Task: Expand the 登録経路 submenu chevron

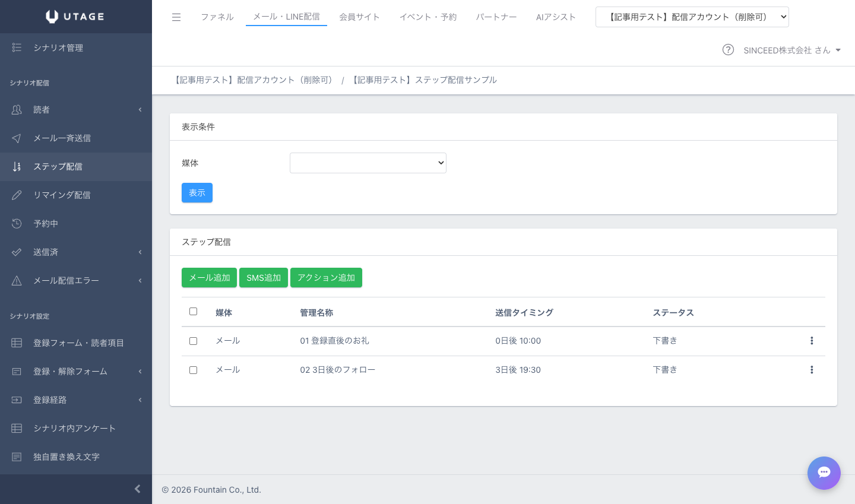Action: pos(140,400)
